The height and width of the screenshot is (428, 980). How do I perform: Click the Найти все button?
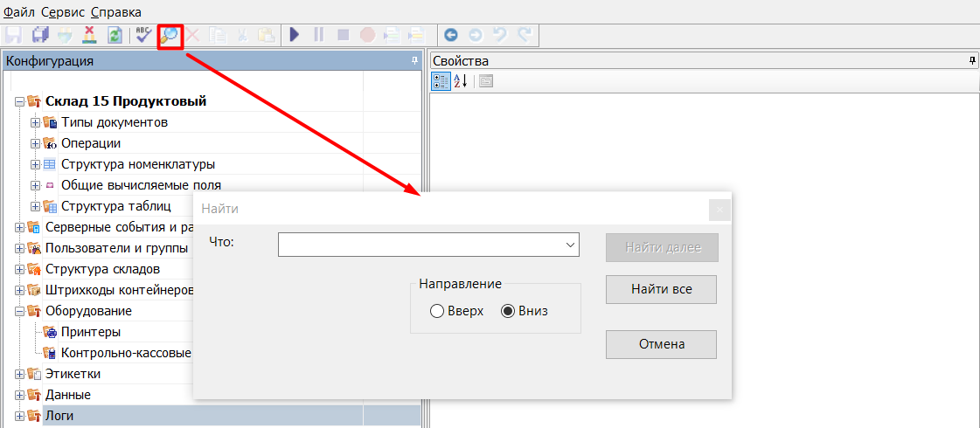(x=661, y=289)
